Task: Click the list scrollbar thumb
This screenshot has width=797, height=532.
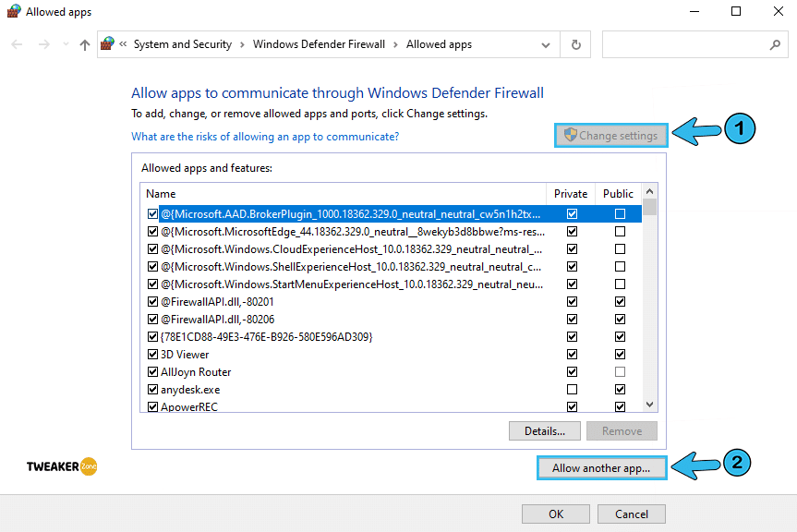Action: [x=649, y=207]
